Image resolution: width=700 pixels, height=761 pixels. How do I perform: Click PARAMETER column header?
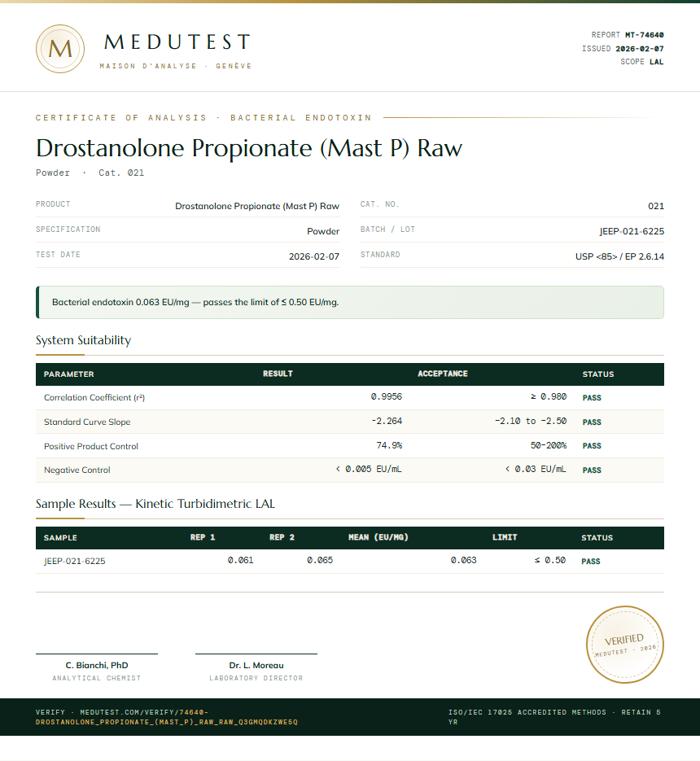point(69,374)
